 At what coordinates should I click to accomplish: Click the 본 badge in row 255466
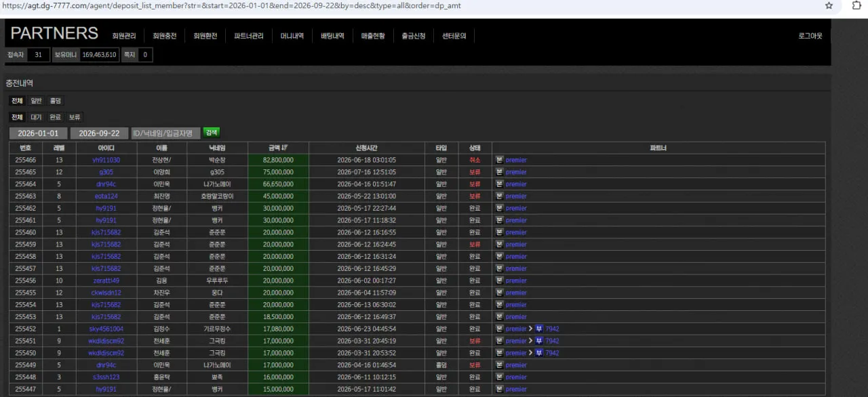[500, 160]
